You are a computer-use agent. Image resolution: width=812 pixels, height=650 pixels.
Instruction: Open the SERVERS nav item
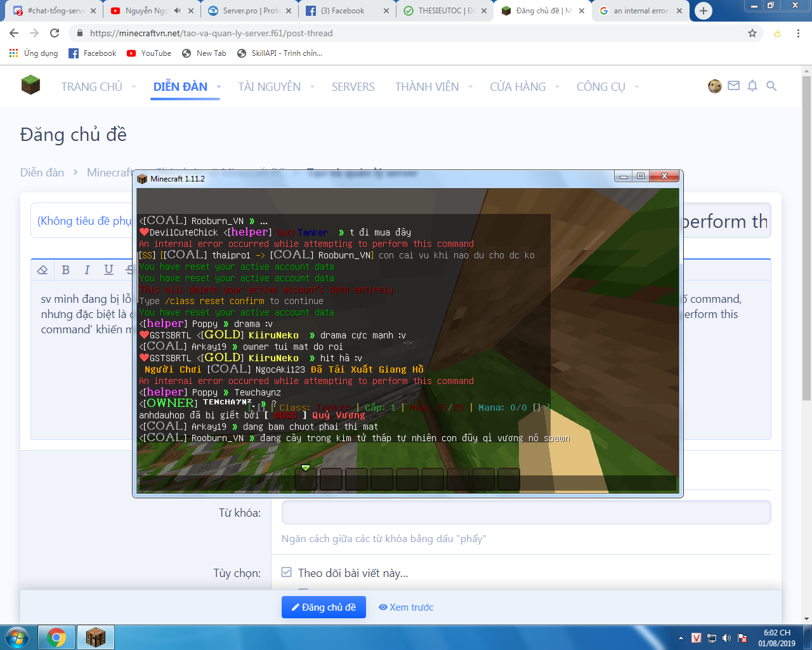(353, 87)
